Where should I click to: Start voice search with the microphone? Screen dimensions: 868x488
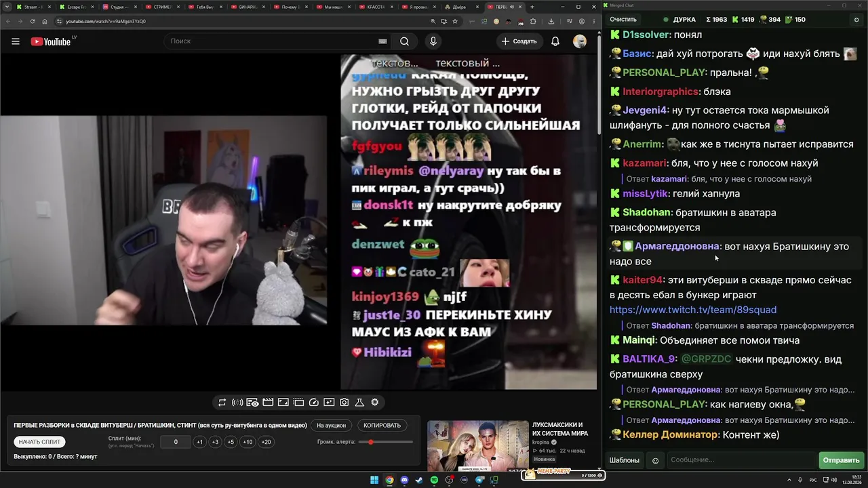coord(433,41)
